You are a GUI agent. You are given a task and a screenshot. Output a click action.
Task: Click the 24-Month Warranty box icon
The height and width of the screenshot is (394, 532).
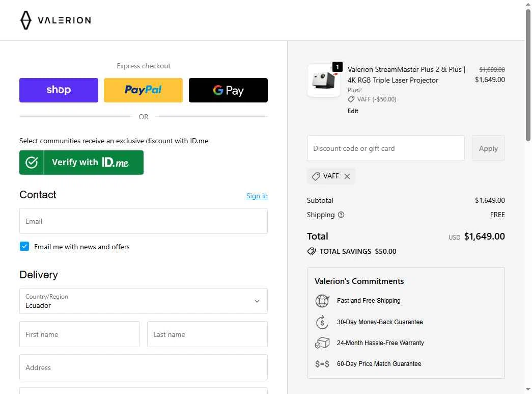click(322, 343)
